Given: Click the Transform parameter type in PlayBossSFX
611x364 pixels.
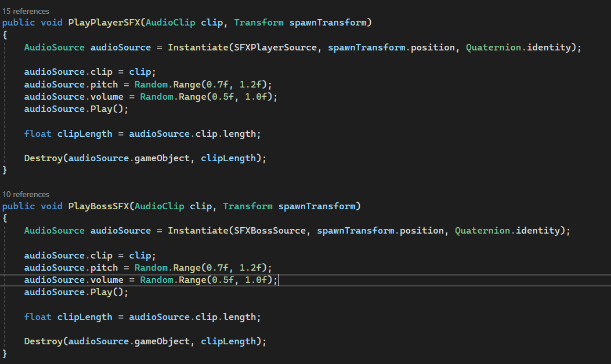Looking at the screenshot, I should tap(248, 206).
